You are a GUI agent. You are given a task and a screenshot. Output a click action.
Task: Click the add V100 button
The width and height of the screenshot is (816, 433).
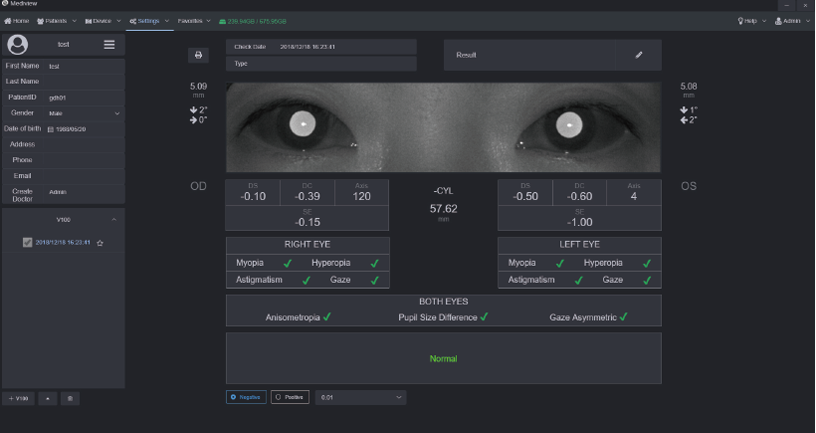[17, 398]
